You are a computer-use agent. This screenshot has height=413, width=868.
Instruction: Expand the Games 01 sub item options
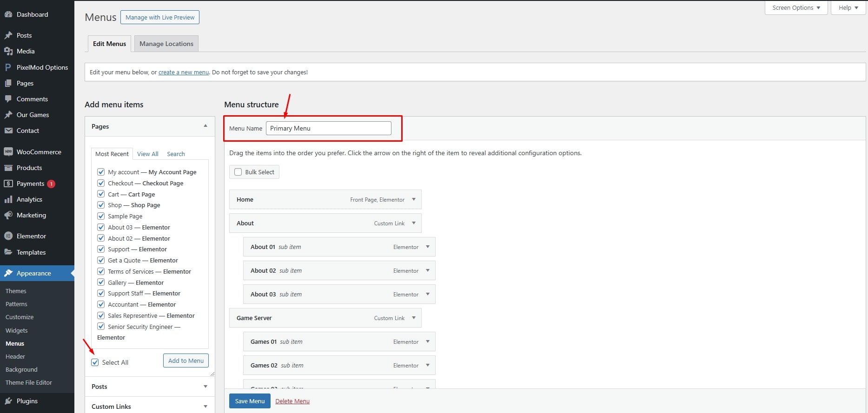[428, 341]
